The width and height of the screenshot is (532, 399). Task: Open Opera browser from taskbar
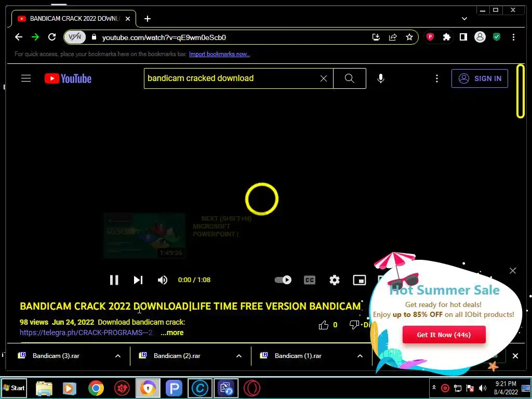[x=252, y=388]
